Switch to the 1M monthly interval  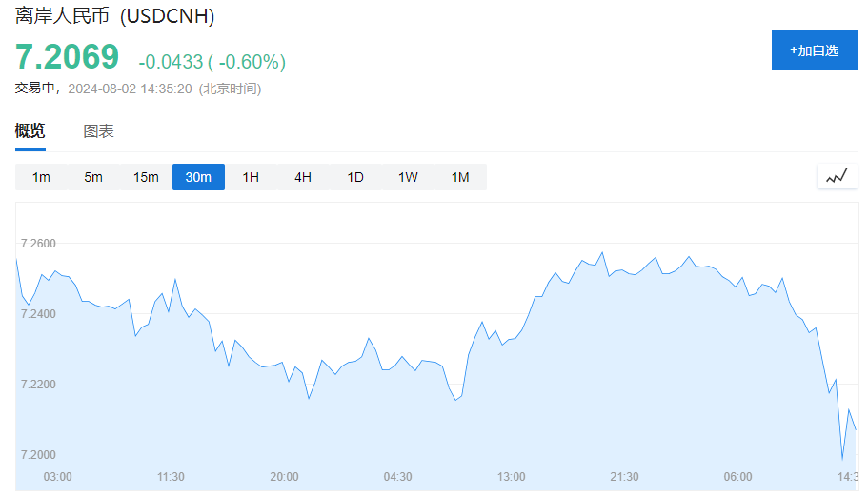(460, 177)
